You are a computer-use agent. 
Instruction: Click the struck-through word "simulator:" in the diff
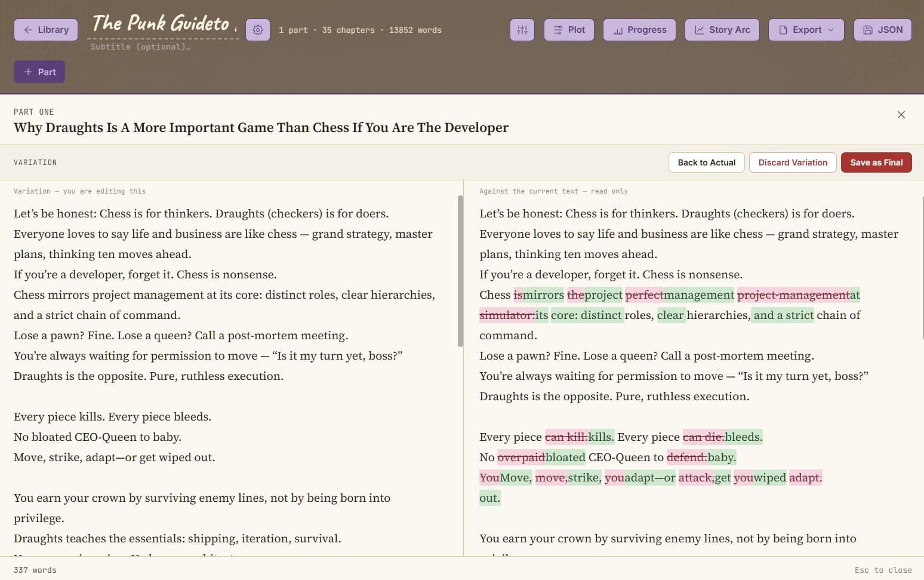[x=507, y=315]
